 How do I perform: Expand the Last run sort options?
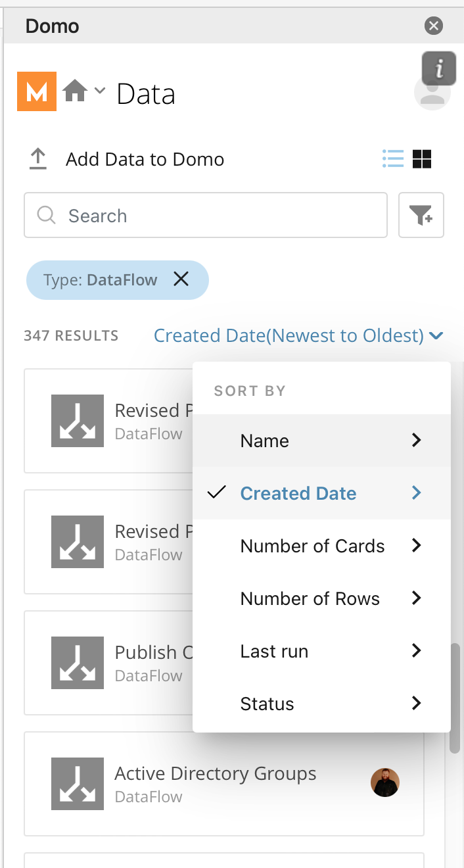click(415, 650)
